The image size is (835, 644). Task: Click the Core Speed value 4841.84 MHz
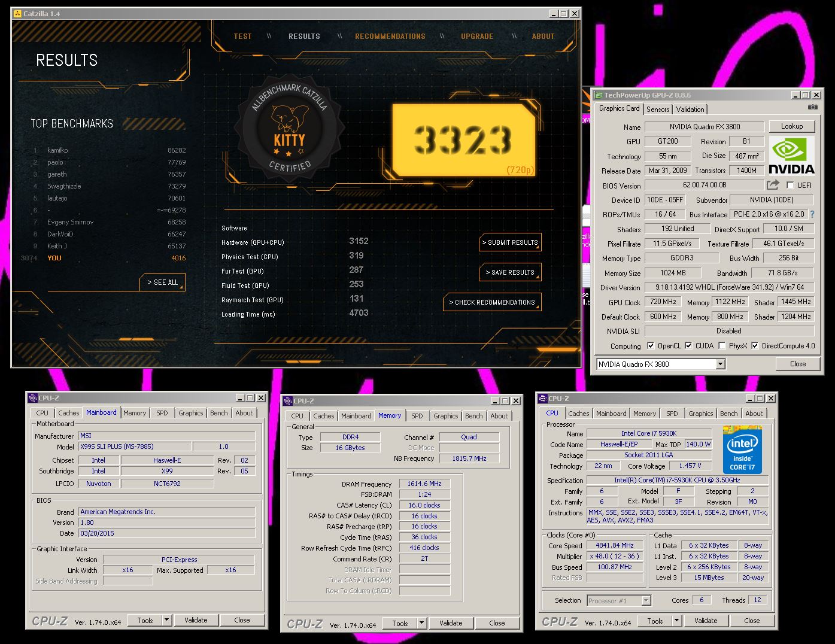coord(614,546)
